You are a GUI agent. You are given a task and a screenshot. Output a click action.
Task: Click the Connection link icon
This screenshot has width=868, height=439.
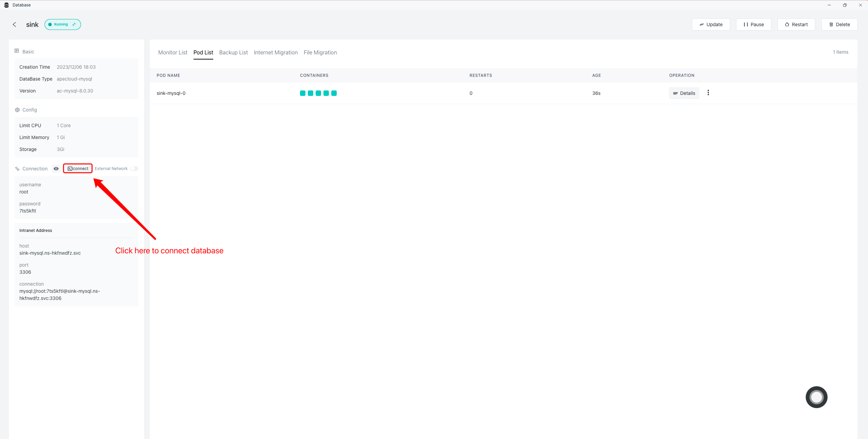point(17,169)
